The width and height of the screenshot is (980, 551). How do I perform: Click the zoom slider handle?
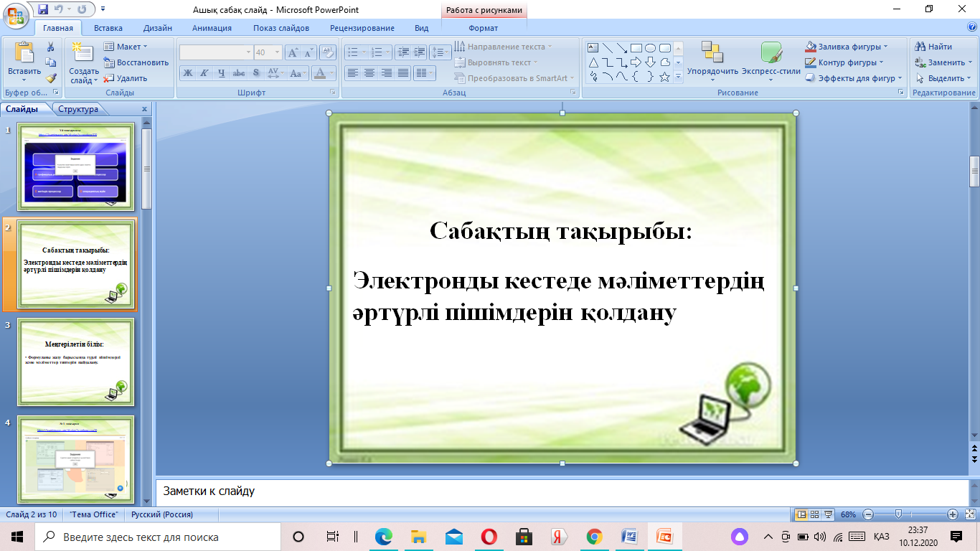pyautogui.click(x=898, y=514)
